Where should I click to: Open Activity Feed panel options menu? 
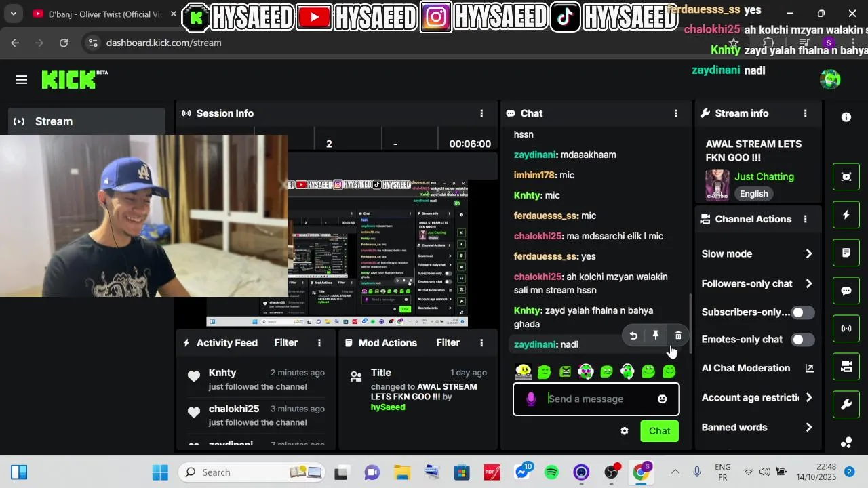[319, 343]
